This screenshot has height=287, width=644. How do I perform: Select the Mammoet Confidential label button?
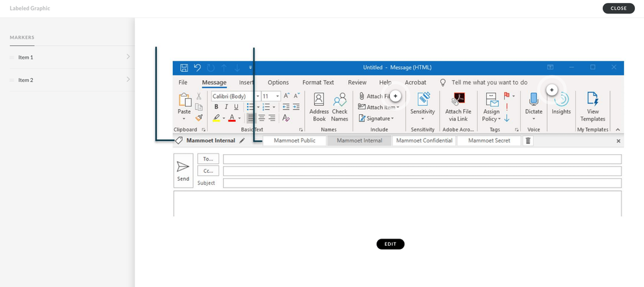(424, 141)
